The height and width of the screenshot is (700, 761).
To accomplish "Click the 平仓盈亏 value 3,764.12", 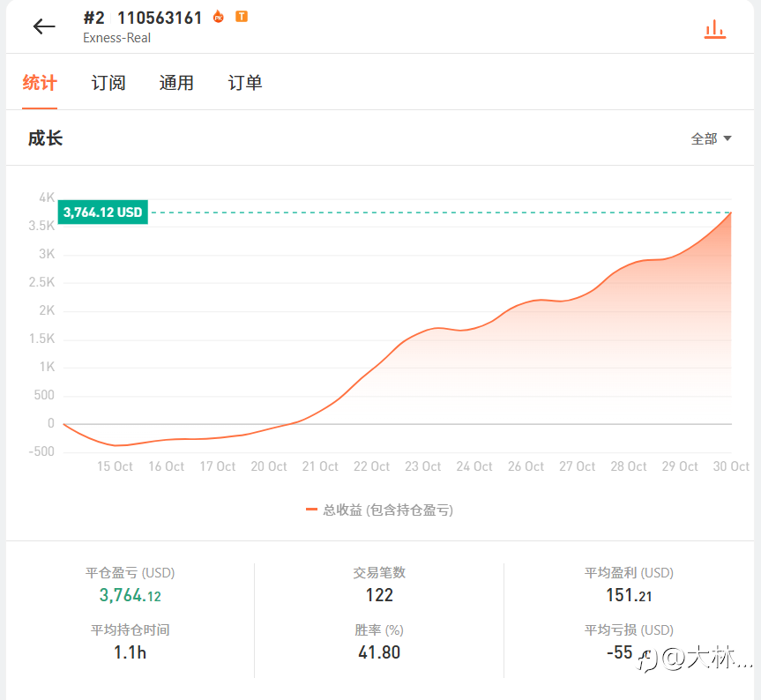I will [x=131, y=596].
